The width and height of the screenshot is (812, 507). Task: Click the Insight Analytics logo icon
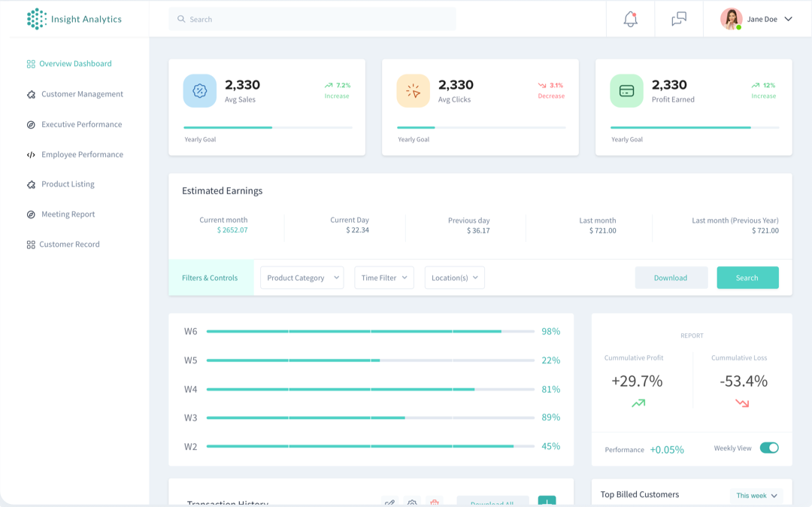coord(35,19)
